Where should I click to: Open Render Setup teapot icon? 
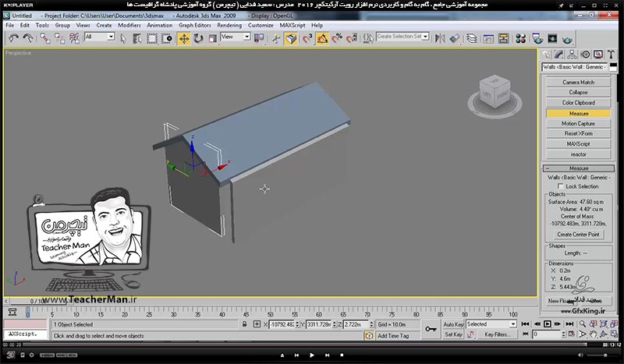pos(537,38)
